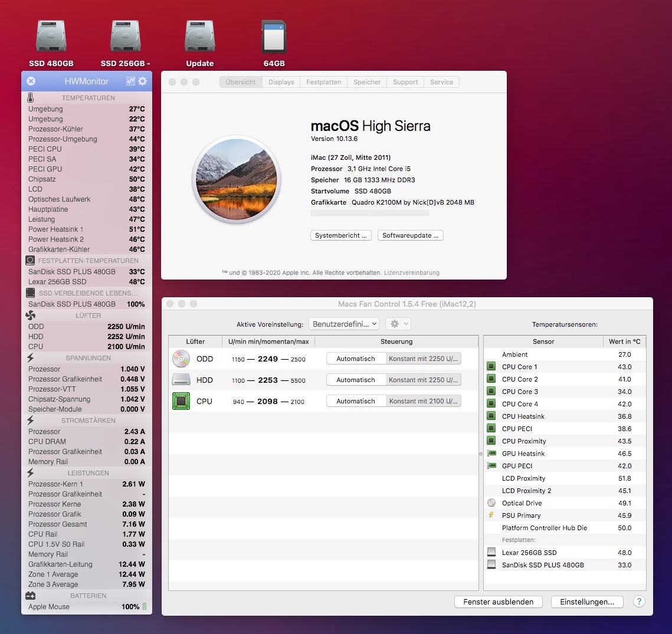Switch to the Übersicht tab
The image size is (672, 634).
point(241,82)
